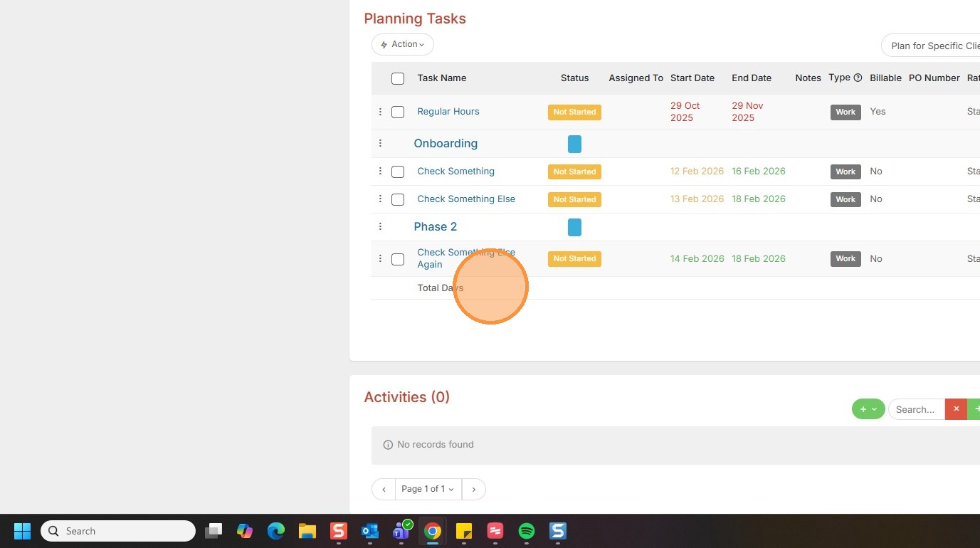Open the row menu for Regular Hours
This screenshot has width=980, height=548.
pos(380,112)
